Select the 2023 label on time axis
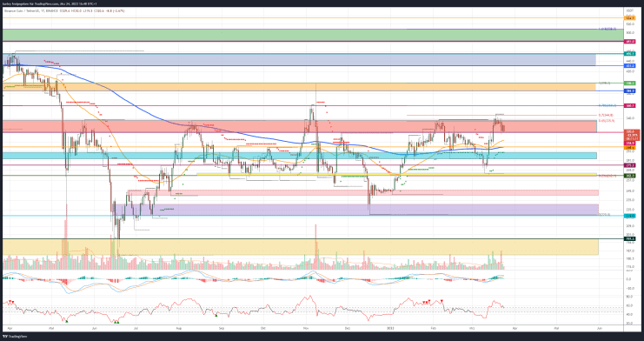The height and width of the screenshot is (341, 644). [389, 329]
